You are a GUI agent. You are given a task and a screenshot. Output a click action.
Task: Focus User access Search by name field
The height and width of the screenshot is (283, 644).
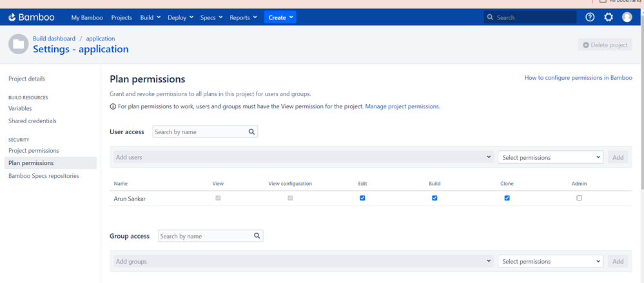[x=205, y=132]
